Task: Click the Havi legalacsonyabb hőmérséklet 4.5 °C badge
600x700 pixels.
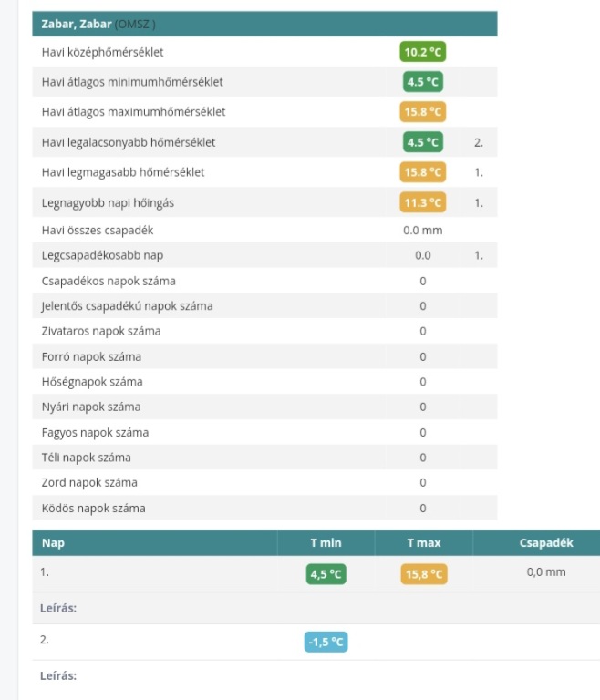Action: [422, 142]
